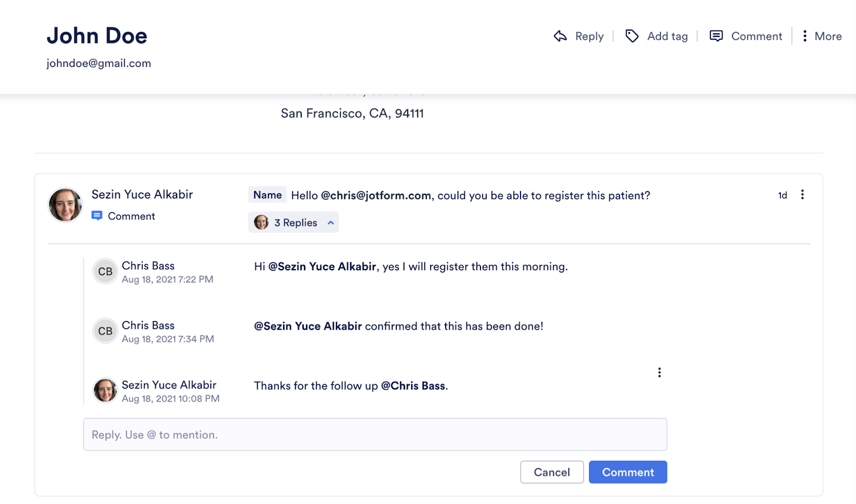Click the Add tag label icon
This screenshot has width=856, height=504.
click(632, 36)
